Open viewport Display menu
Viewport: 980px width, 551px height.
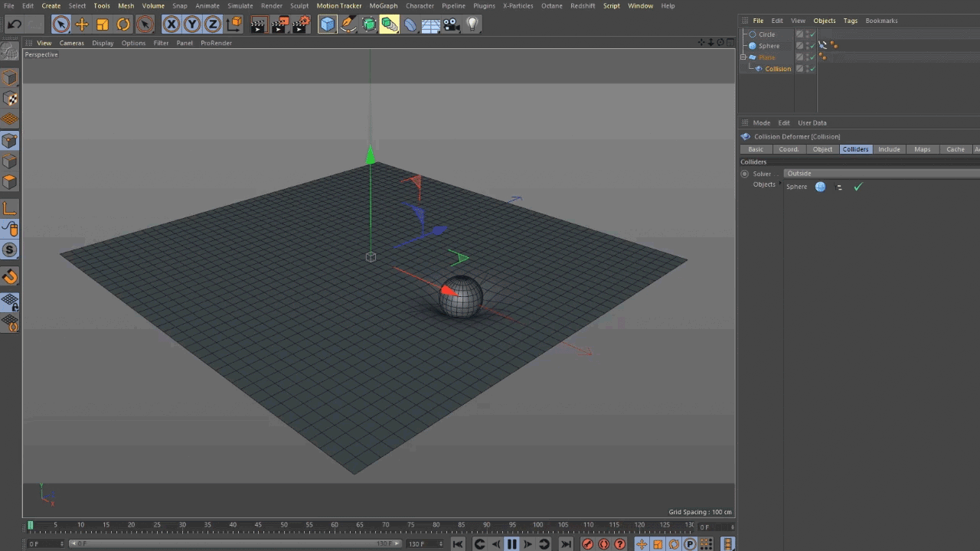pyautogui.click(x=103, y=43)
